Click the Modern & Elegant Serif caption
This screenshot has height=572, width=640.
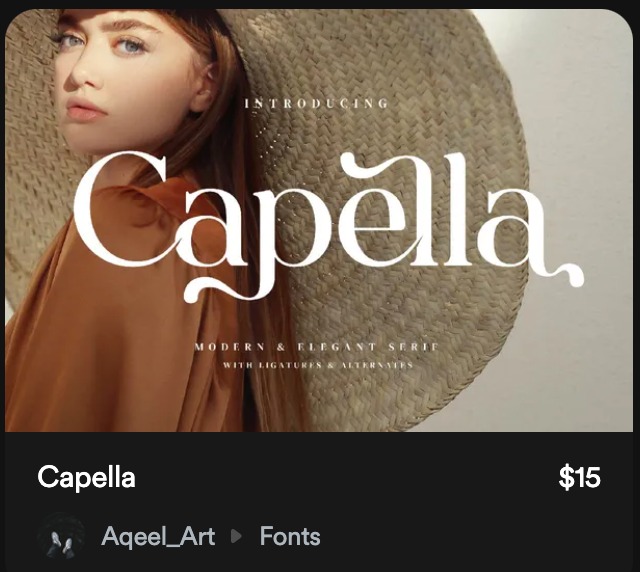point(316,346)
